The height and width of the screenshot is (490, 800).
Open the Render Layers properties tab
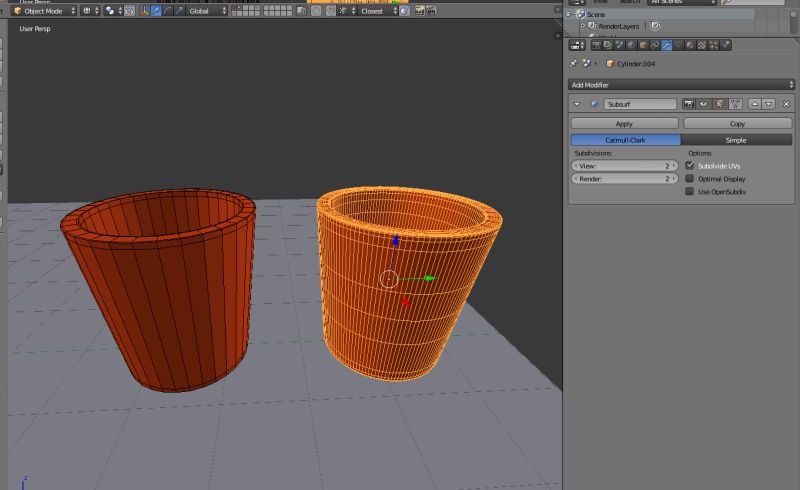[x=608, y=45]
